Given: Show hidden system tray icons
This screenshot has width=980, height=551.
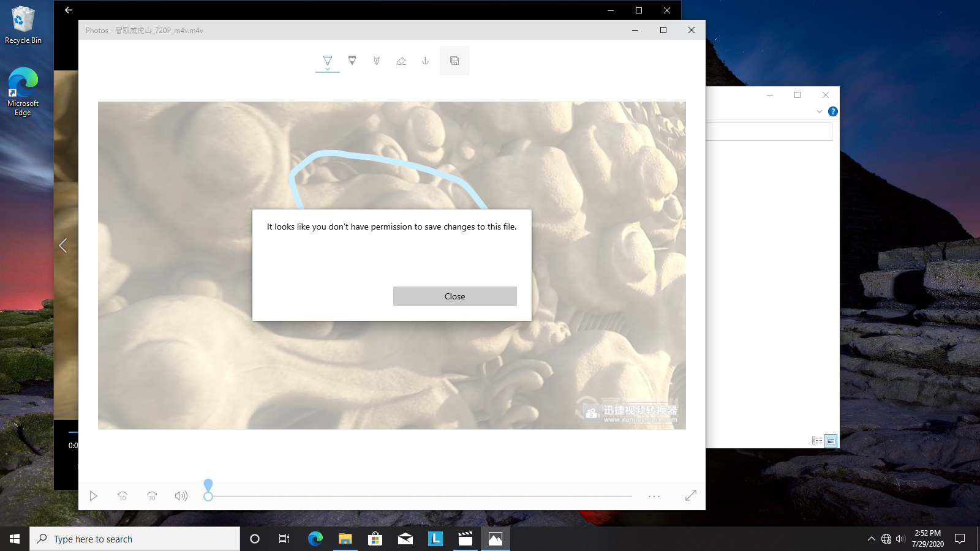Looking at the screenshot, I should point(871,539).
